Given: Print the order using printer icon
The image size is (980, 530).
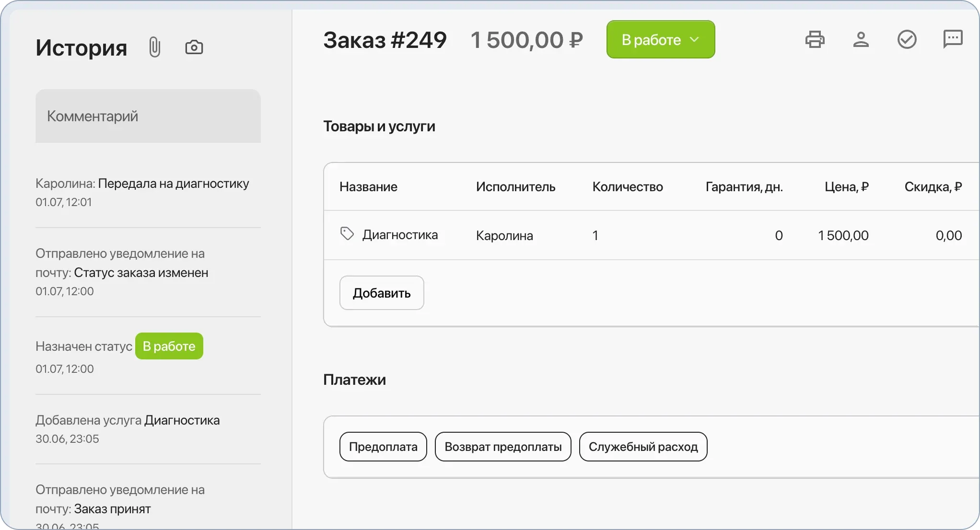Looking at the screenshot, I should [816, 39].
